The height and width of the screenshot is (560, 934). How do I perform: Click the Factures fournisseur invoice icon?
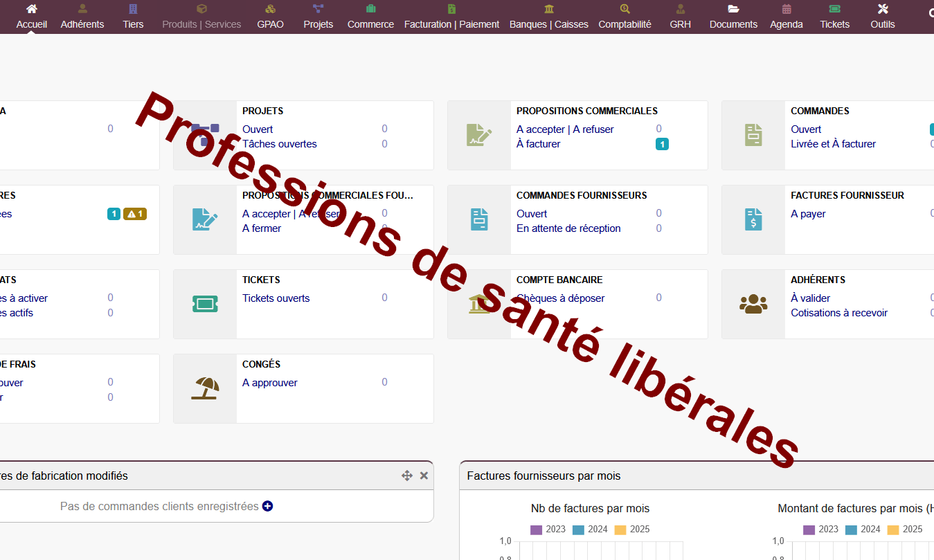tap(753, 219)
